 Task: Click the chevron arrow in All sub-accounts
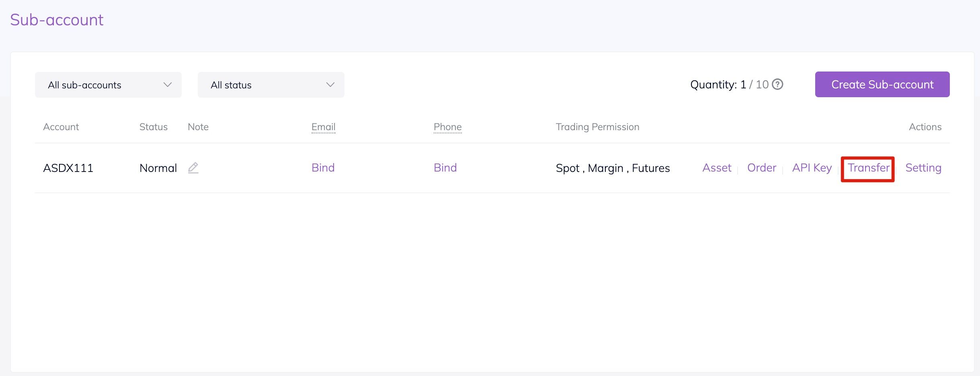coord(168,85)
